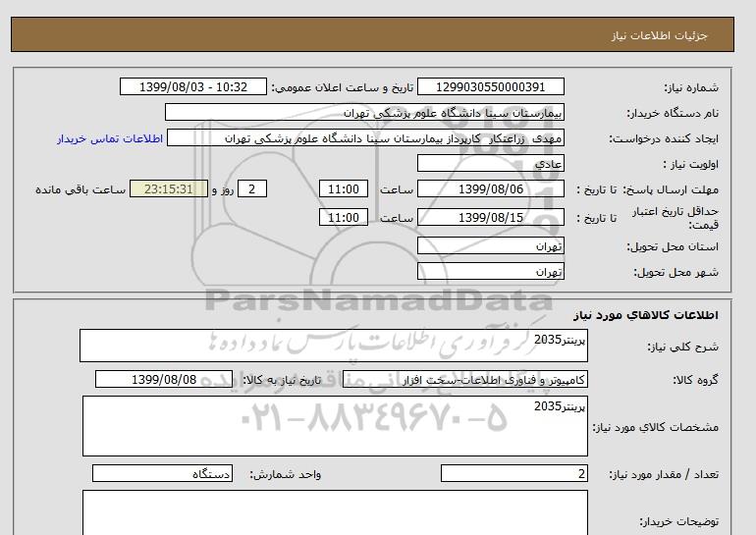
Task: Click the label تعداد / مقدار مورد نیاز
Action: tap(664, 474)
